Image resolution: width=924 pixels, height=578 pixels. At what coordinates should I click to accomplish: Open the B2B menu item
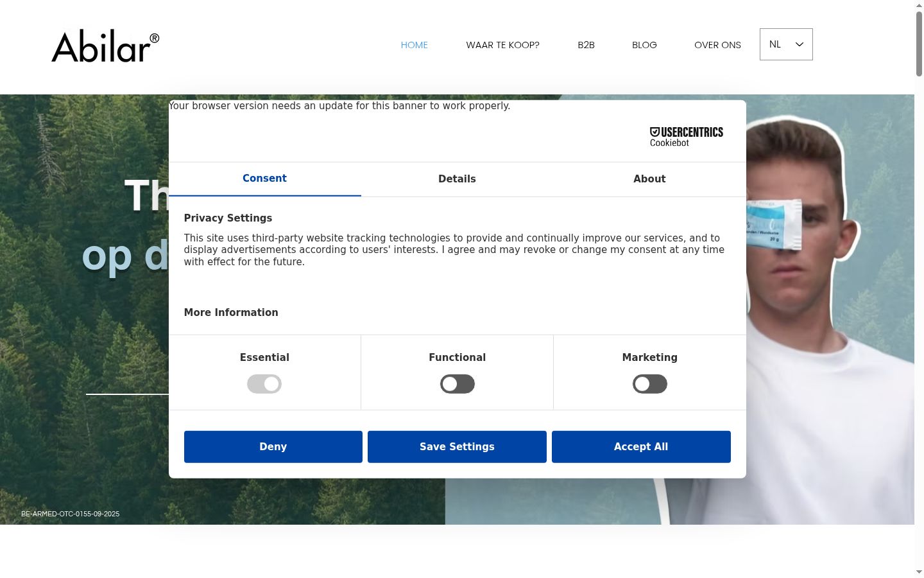[586, 45]
